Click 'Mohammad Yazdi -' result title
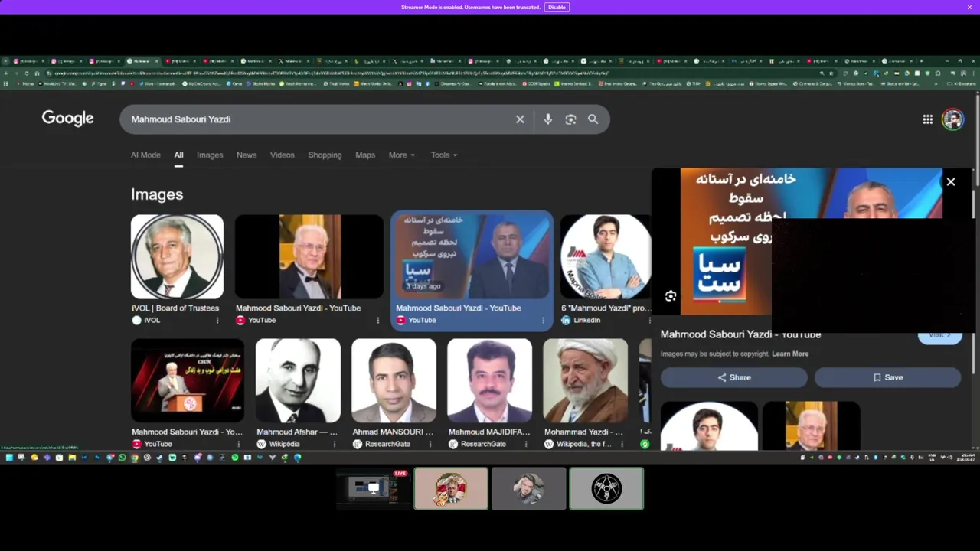 coord(583,432)
